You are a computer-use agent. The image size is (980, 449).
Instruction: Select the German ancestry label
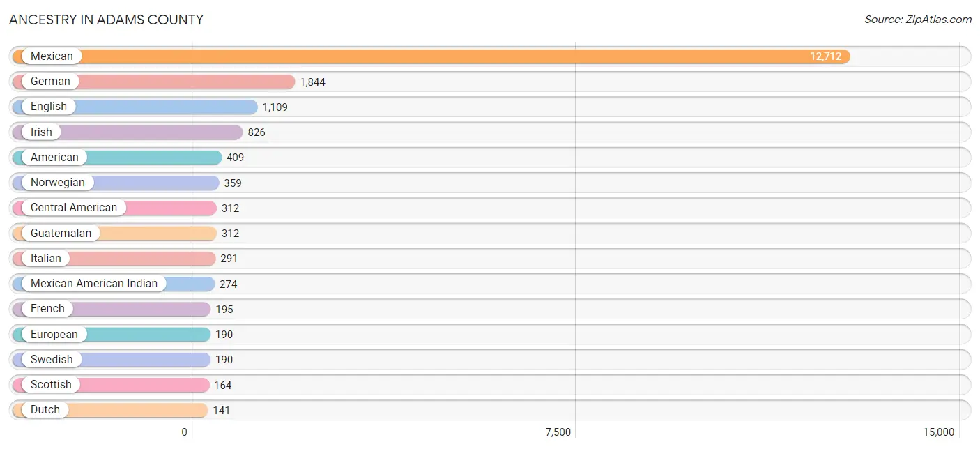[x=50, y=82]
